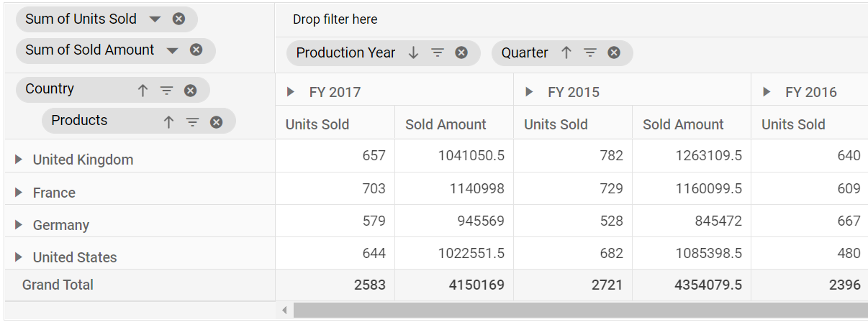868x322 pixels.
Task: Click the Sum of Sold Amount pill label
Action: [x=90, y=50]
